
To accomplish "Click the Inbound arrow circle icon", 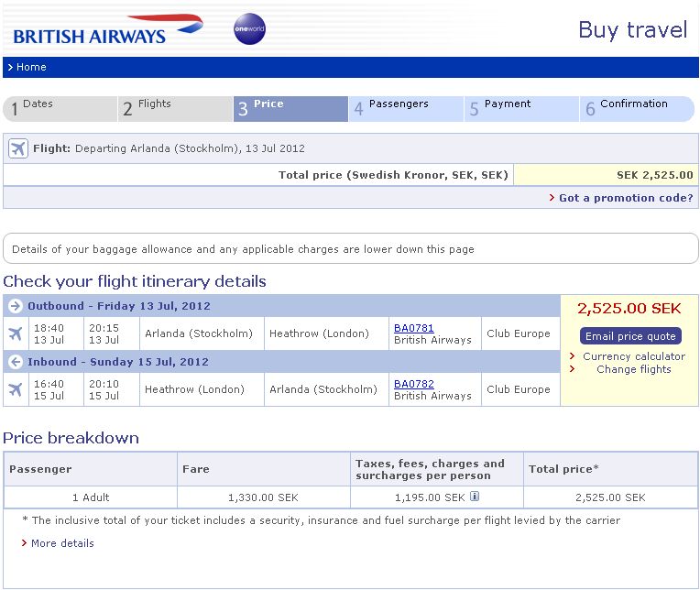I will (x=15, y=362).
